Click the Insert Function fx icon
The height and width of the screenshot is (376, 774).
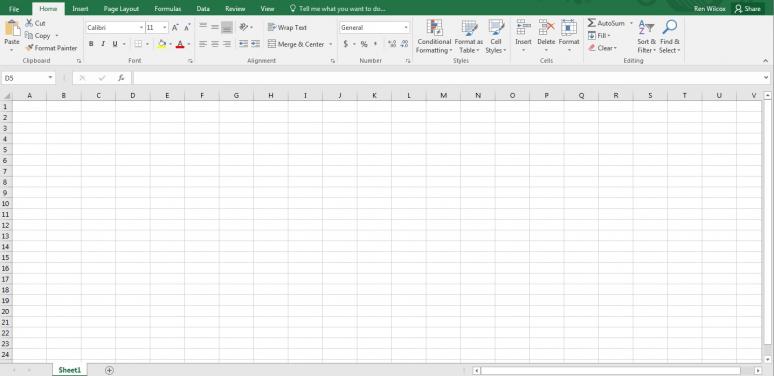click(121, 78)
